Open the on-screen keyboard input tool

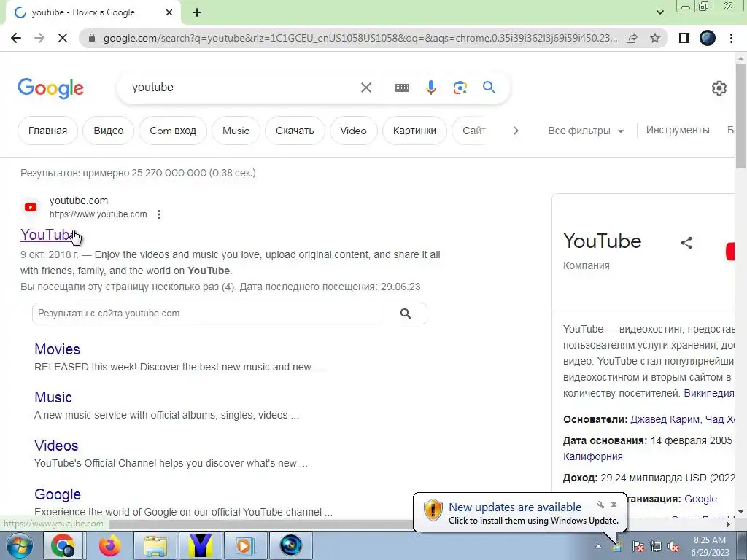click(402, 87)
